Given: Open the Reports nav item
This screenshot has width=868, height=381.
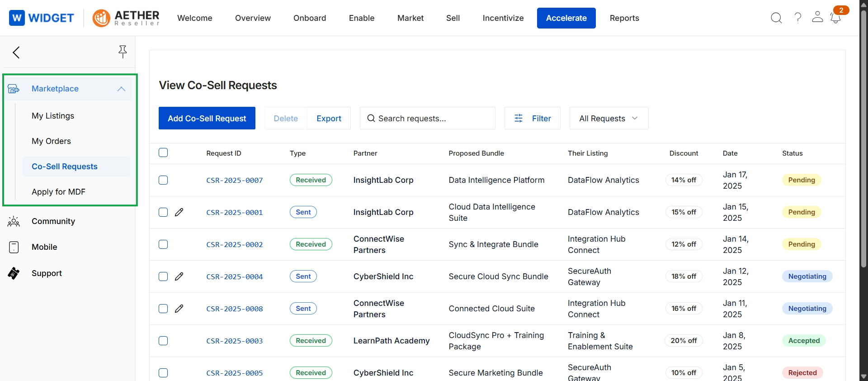Looking at the screenshot, I should click(624, 18).
